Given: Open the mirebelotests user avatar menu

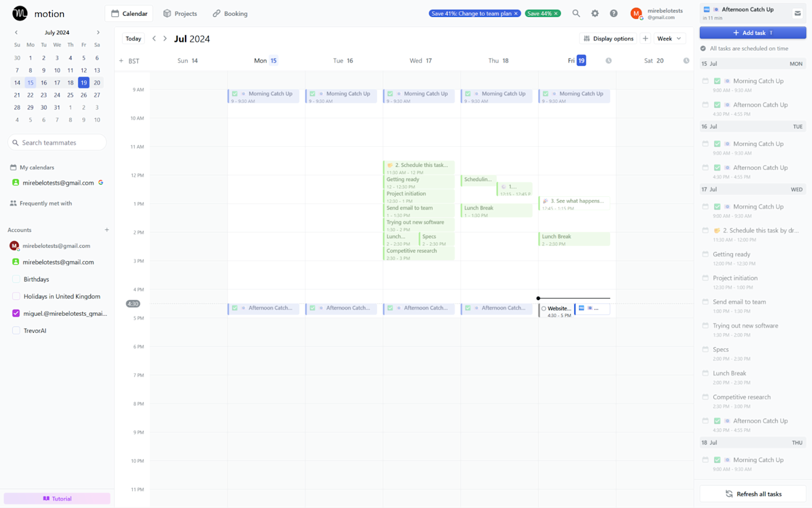Looking at the screenshot, I should coord(636,13).
